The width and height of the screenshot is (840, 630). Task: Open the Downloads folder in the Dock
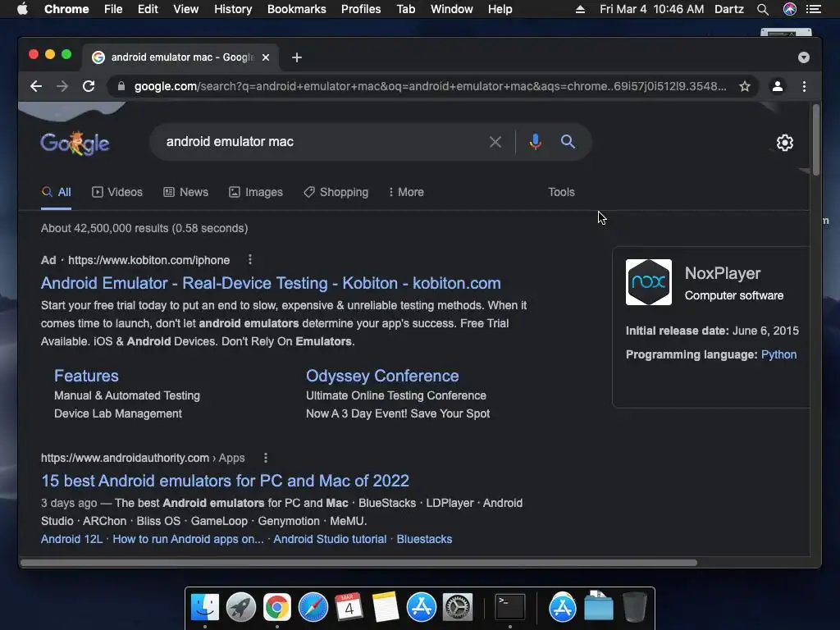[599, 606]
